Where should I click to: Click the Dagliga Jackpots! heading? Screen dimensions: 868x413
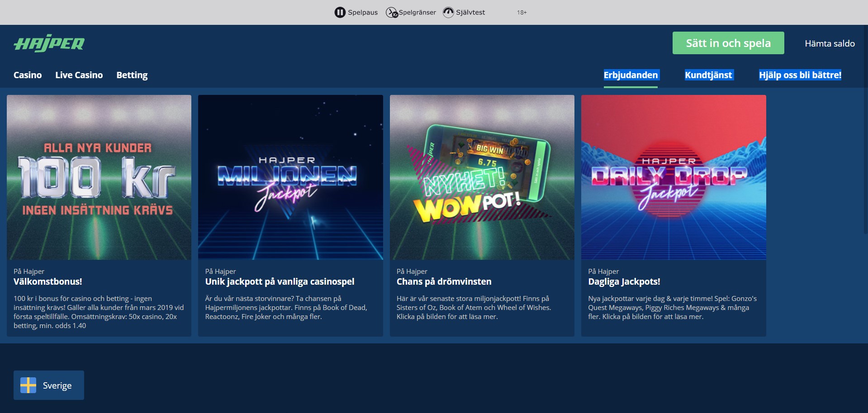pyautogui.click(x=624, y=282)
